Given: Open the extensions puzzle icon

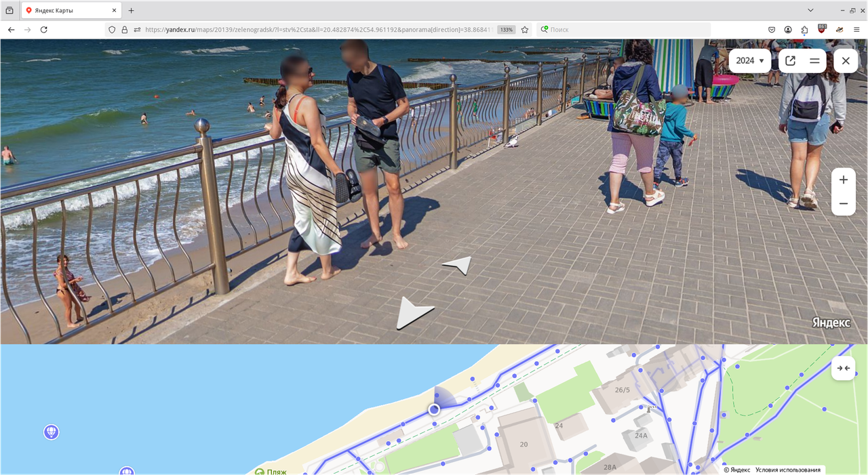Looking at the screenshot, I should [x=804, y=30].
